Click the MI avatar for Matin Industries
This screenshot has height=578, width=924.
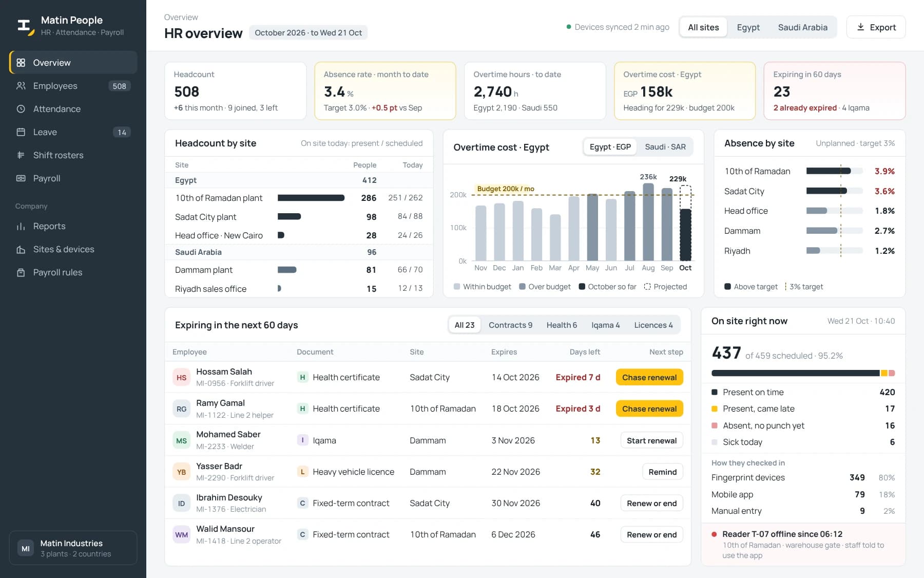26,548
